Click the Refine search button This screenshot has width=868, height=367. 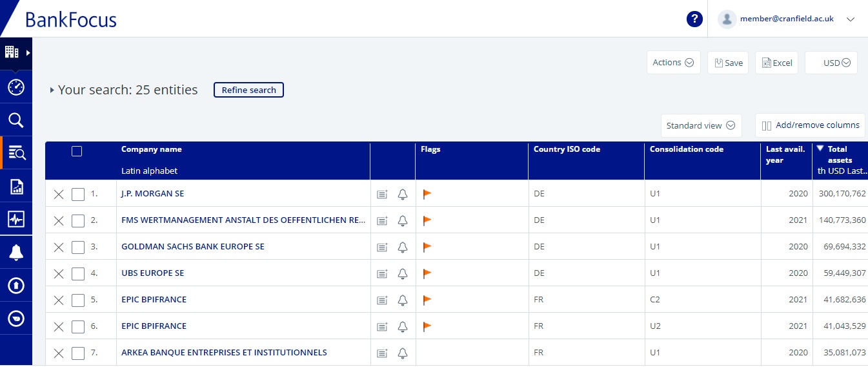point(248,90)
